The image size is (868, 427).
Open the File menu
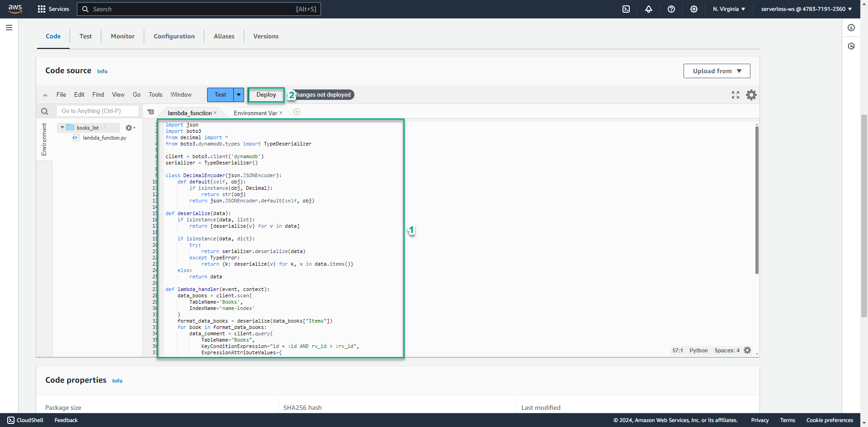(x=61, y=94)
